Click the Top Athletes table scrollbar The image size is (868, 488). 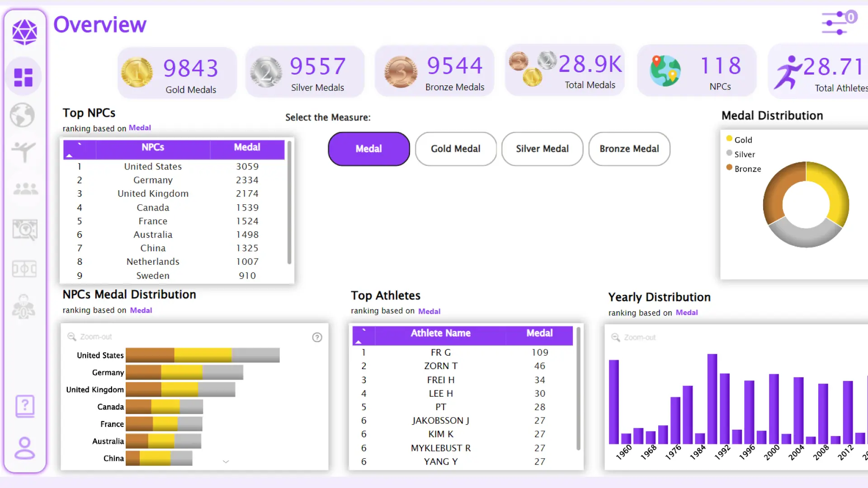click(x=578, y=389)
